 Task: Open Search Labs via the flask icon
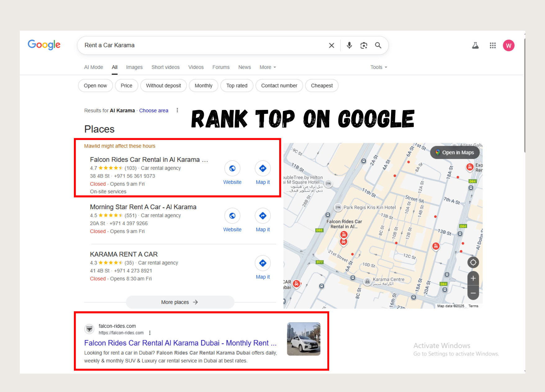pyautogui.click(x=475, y=45)
